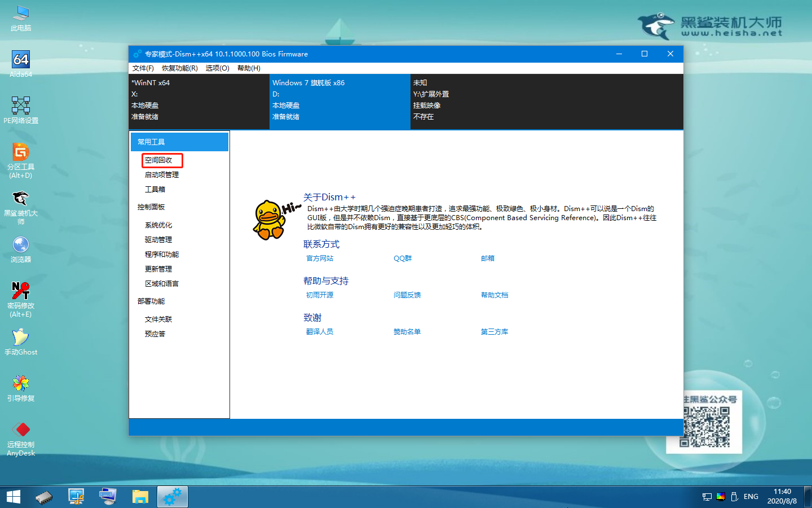Select the Windows 7 旗舰版 x86 image

click(340, 102)
